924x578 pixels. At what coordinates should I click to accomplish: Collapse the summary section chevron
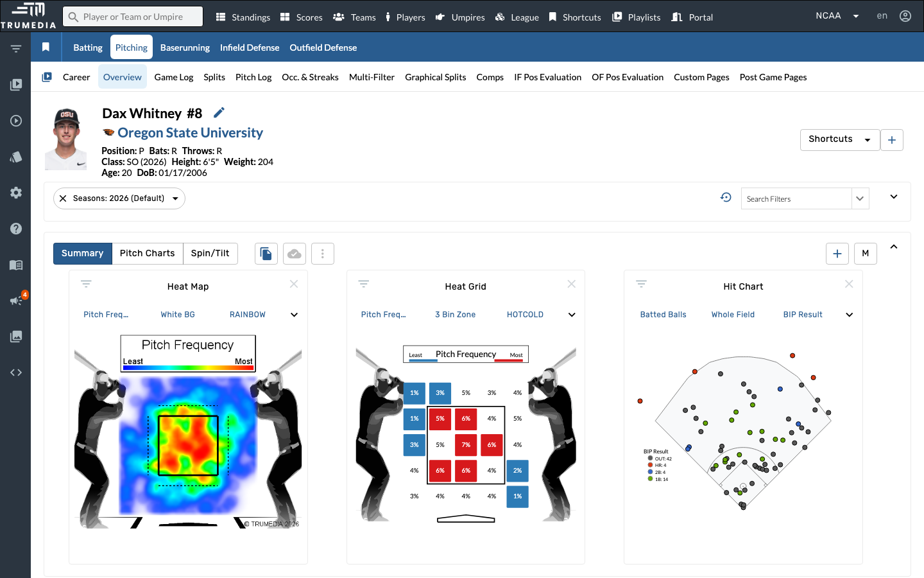[894, 247]
